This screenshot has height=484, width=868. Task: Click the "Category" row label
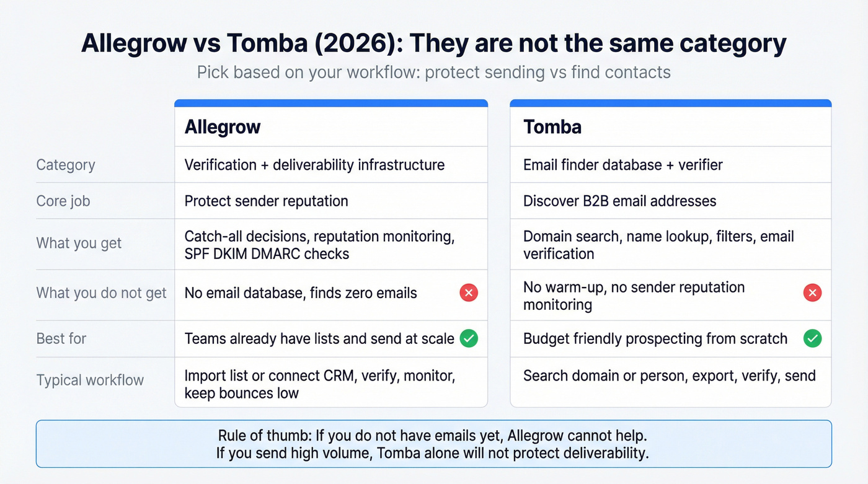click(66, 165)
